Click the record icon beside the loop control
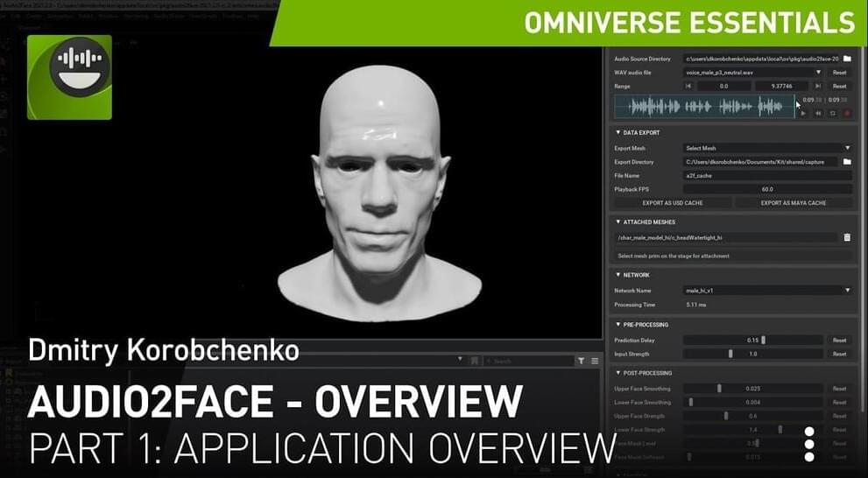The image size is (868, 478). [x=846, y=113]
